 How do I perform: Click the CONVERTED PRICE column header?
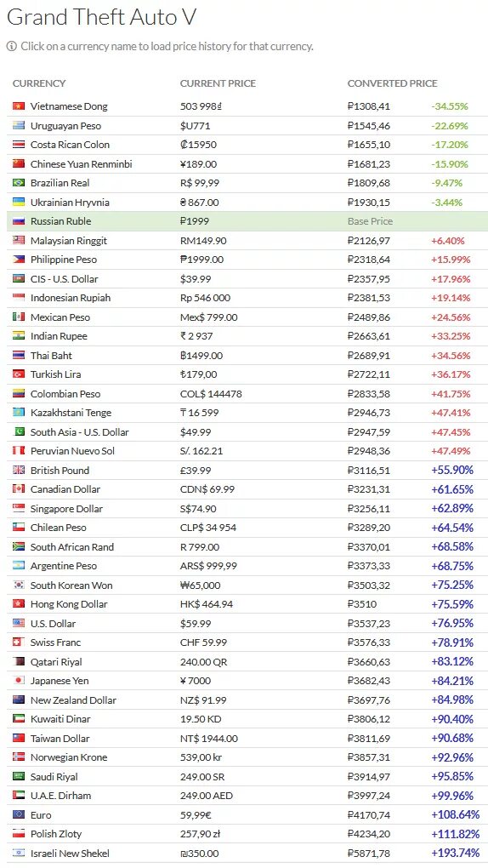(392, 83)
